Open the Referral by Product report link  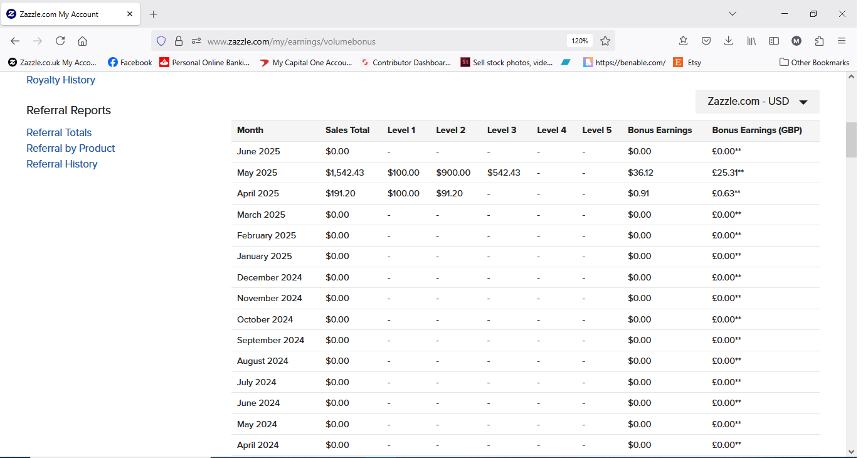71,148
